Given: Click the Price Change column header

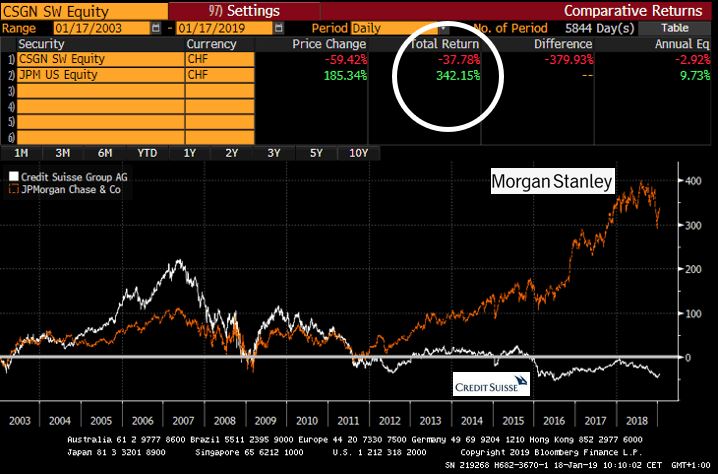Looking at the screenshot, I should pyautogui.click(x=329, y=44).
